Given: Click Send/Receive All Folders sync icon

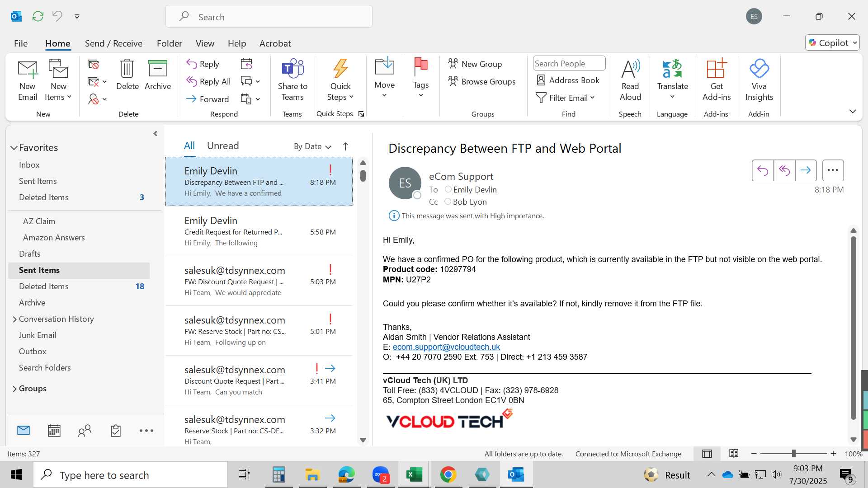Looking at the screenshot, I should [38, 16].
